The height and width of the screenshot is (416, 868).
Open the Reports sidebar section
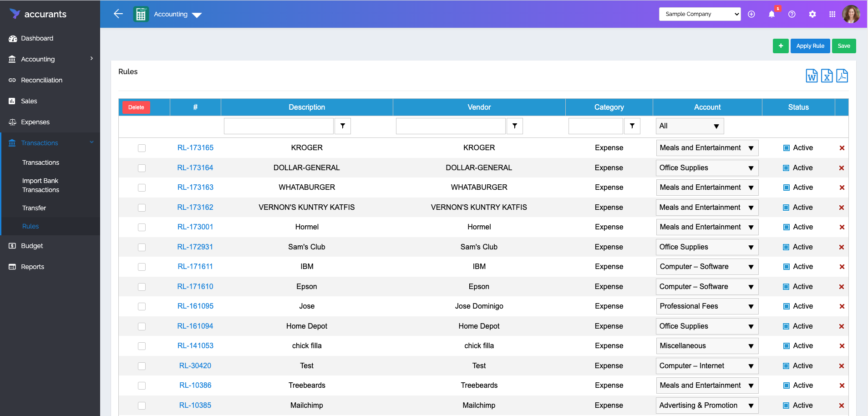[32, 266]
